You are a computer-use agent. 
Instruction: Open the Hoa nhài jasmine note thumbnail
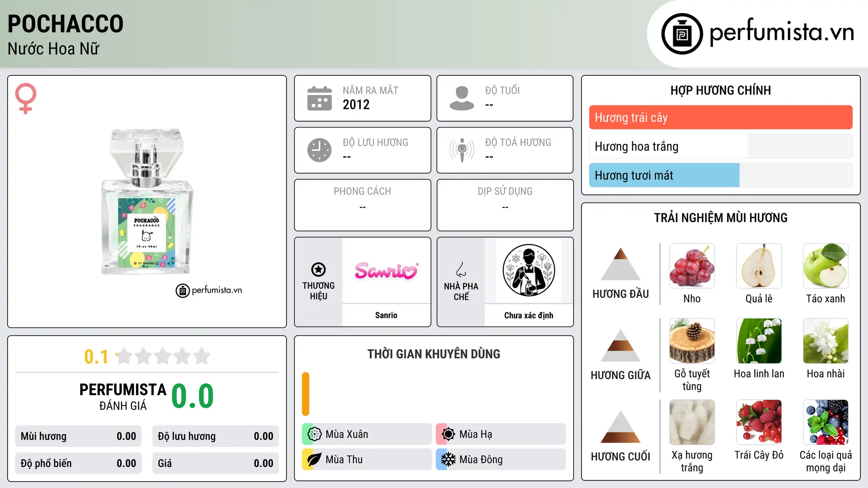[826, 341]
